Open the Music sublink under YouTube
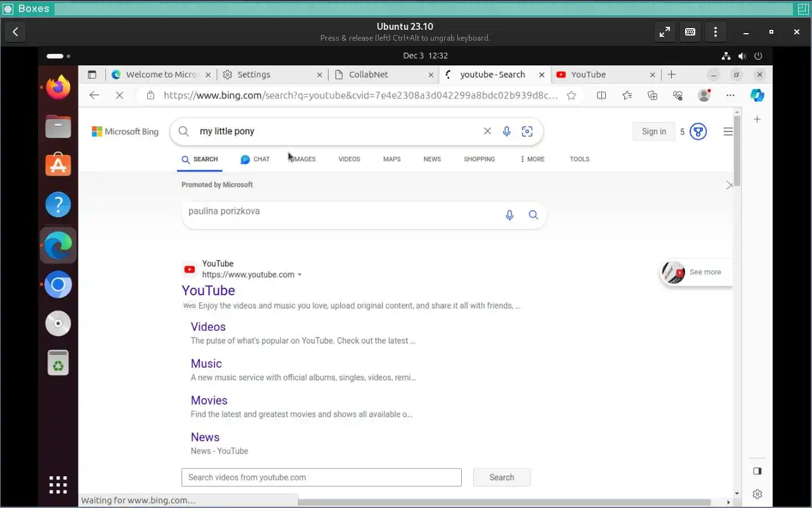This screenshot has height=508, width=812. (x=206, y=364)
